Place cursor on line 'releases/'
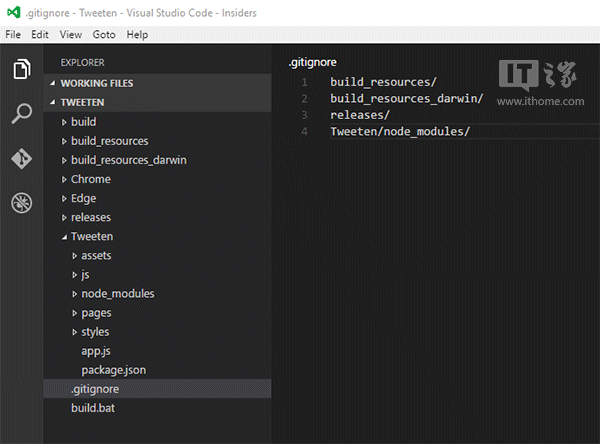The width and height of the screenshot is (600, 444). tap(360, 115)
